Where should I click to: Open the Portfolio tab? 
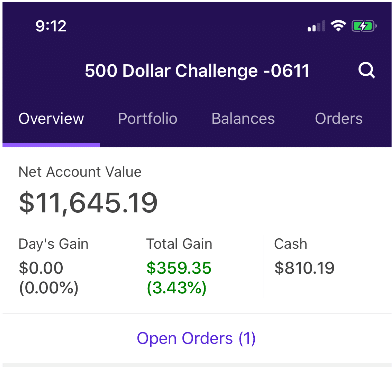(148, 119)
